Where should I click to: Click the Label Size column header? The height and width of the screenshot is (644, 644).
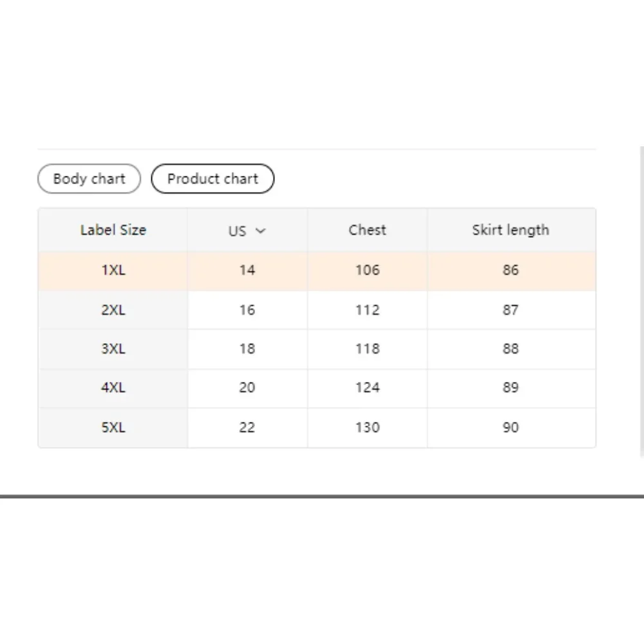(x=113, y=230)
